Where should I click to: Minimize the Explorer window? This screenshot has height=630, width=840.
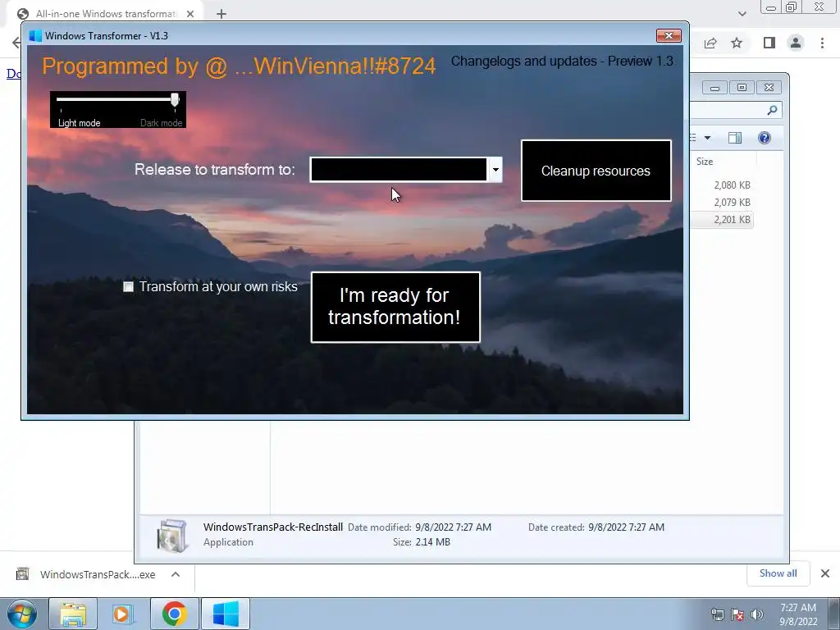point(714,88)
